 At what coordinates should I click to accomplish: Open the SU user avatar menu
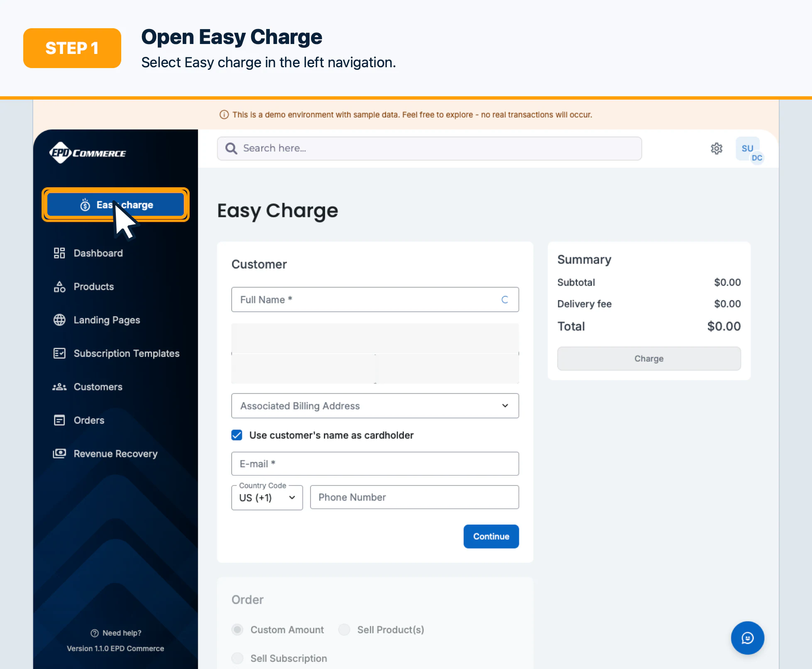click(x=748, y=149)
